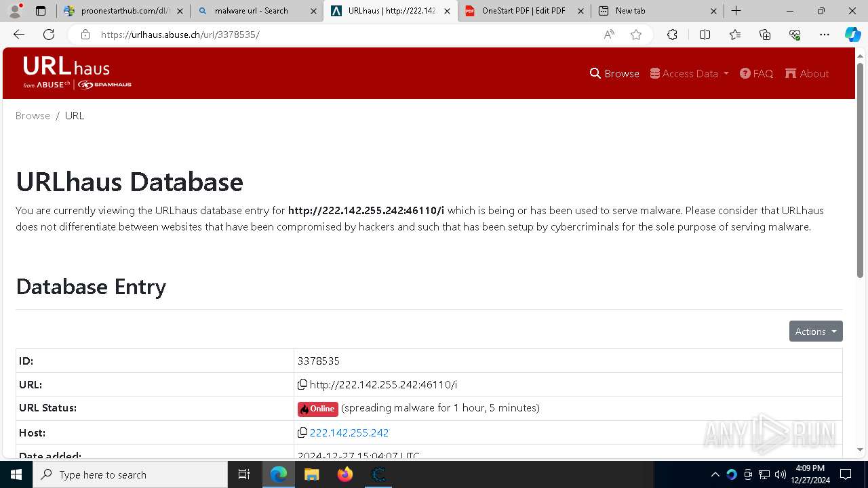The height and width of the screenshot is (488, 868).
Task: Open the Collections icon
Action: point(765,35)
